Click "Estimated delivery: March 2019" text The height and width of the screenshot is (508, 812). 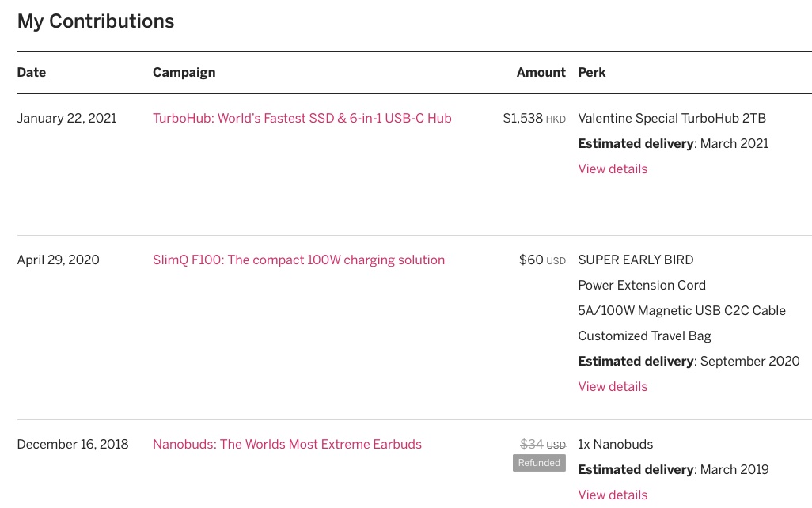point(674,469)
